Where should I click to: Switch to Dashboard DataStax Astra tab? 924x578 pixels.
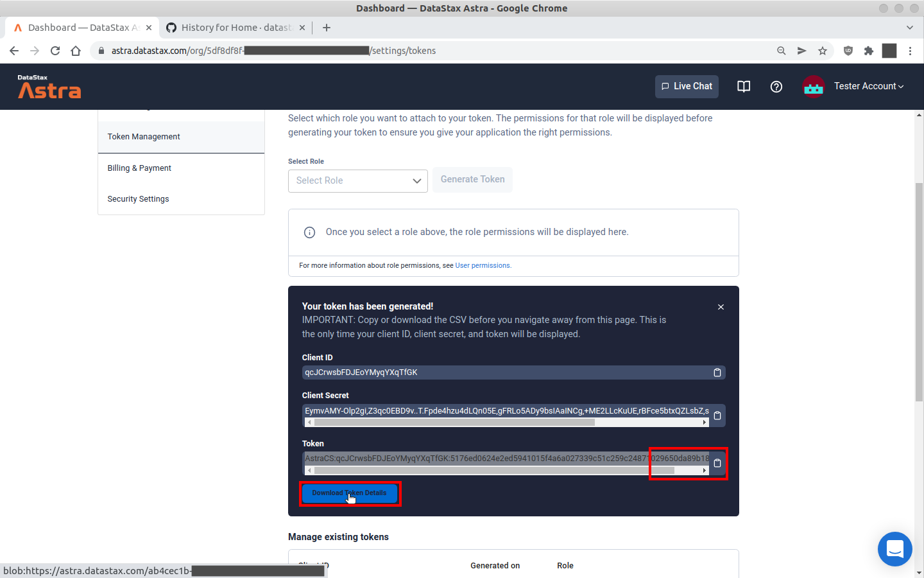[x=81, y=28]
